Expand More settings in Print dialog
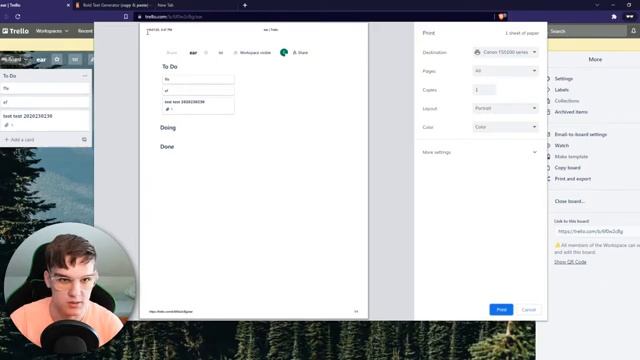The width and height of the screenshot is (640, 360). point(480,152)
